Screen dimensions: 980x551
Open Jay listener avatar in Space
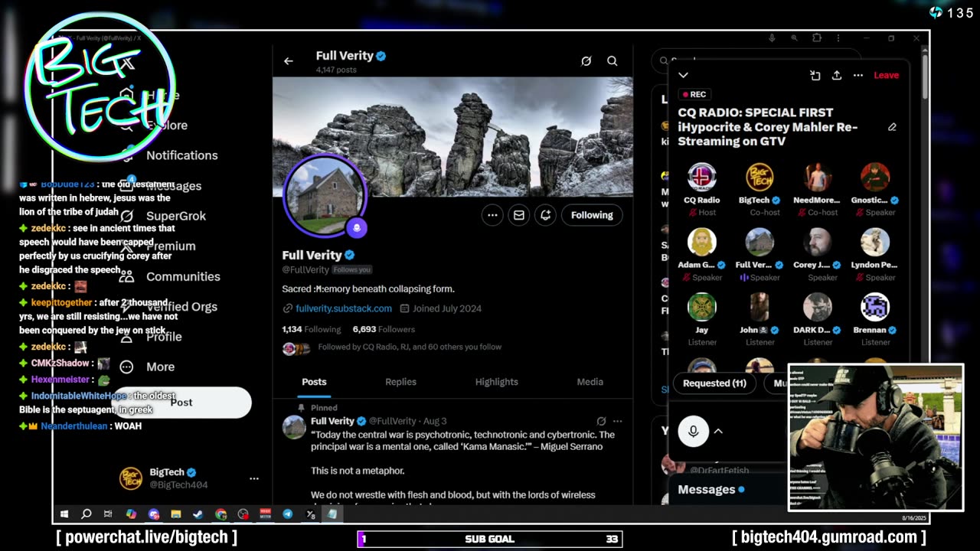click(x=702, y=307)
